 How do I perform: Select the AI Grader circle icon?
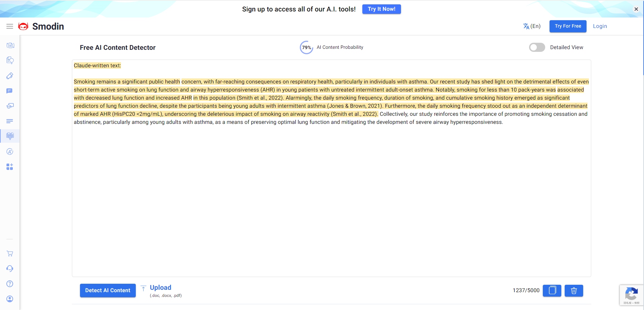tap(10, 151)
